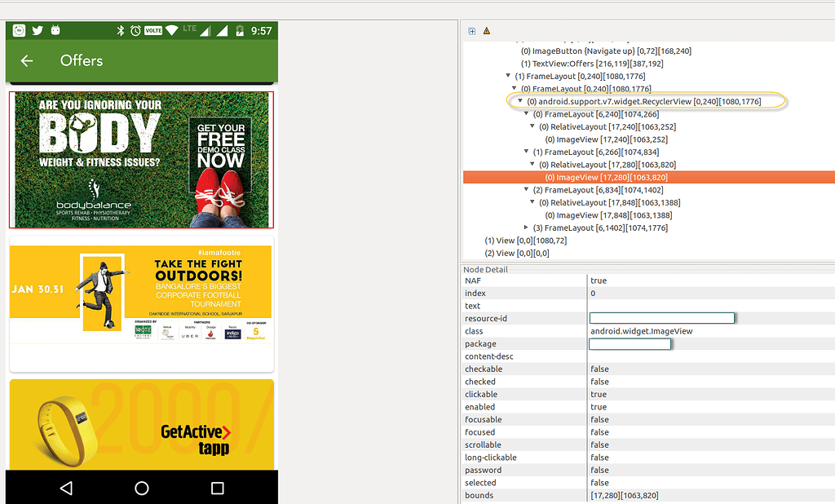Click the Expand All icon above the hierarchy tree
The image size is (835, 504).
471,31
